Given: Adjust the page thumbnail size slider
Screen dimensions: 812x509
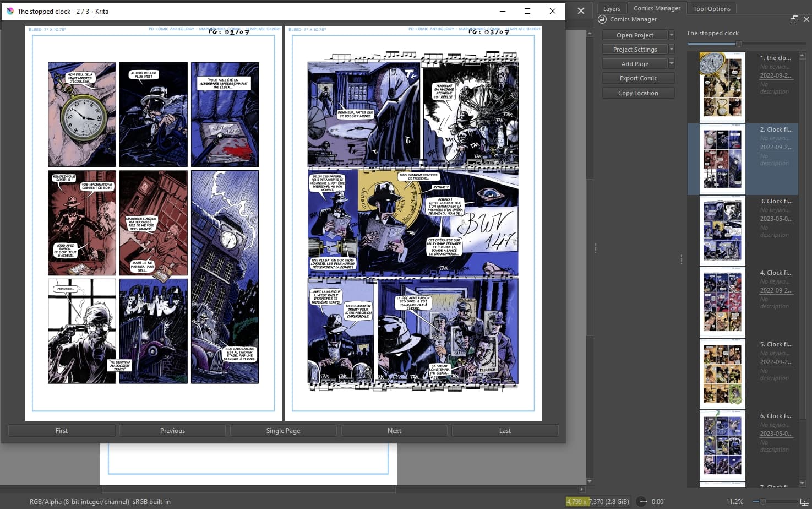Looking at the screenshot, I should (746, 44).
